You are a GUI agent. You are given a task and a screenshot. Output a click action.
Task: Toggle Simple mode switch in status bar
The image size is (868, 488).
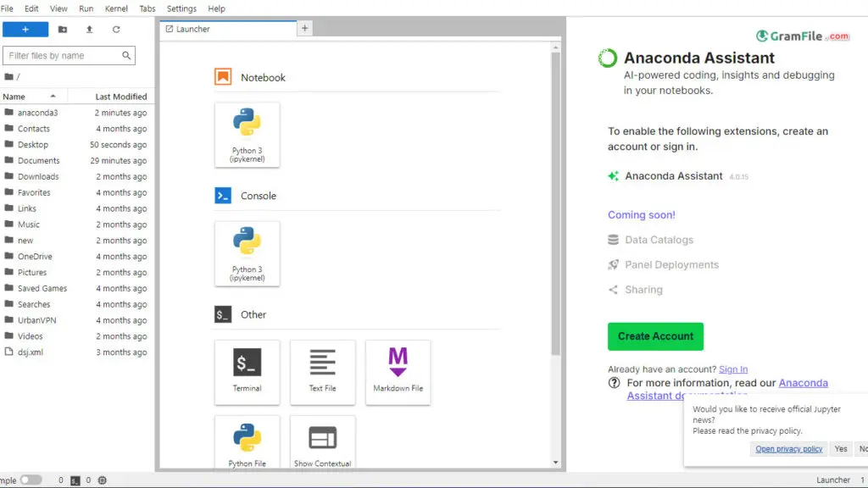[31, 480]
